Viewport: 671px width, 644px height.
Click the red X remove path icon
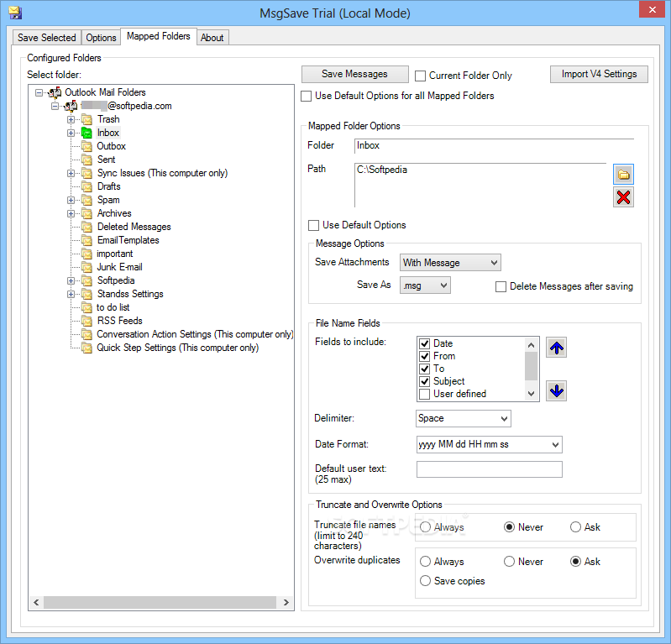tap(623, 197)
